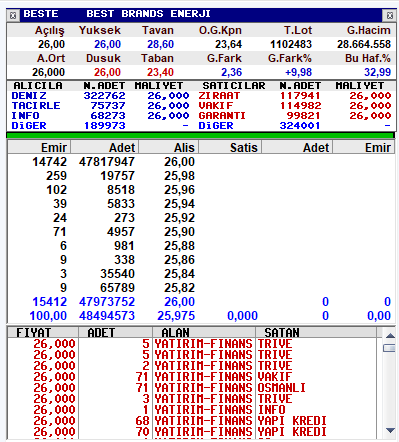Click the bid quantity 47817947
Viewport: 399px width, 442px height.
point(107,162)
